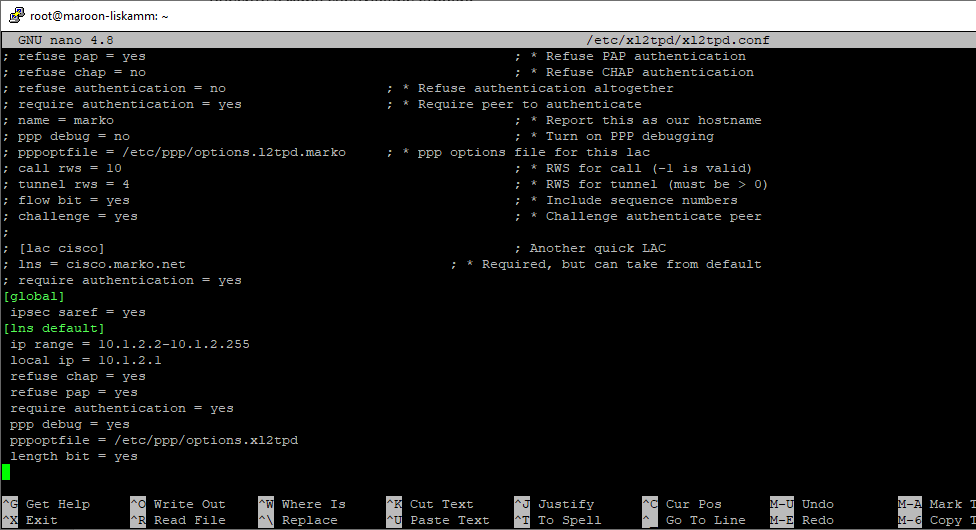Click the commented ppp debug = no line

66,136
